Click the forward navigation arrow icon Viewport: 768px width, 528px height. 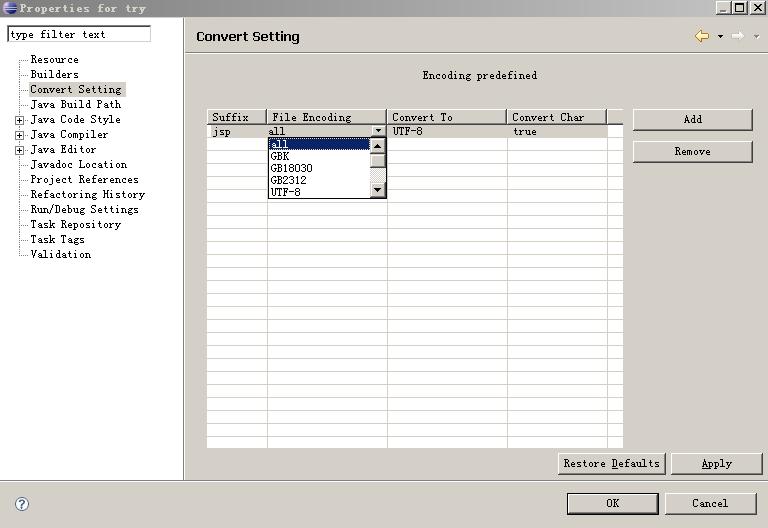click(737, 36)
